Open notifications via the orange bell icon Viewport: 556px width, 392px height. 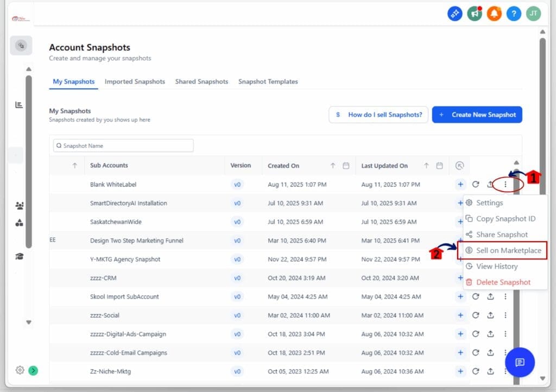coord(494,14)
